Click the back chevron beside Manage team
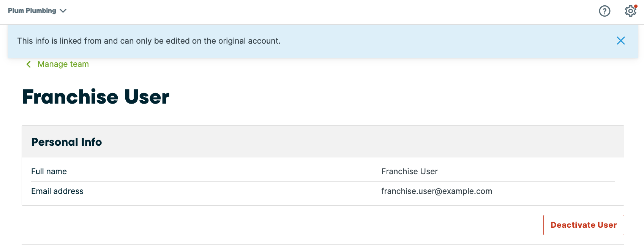This screenshot has width=644, height=252. [28, 64]
